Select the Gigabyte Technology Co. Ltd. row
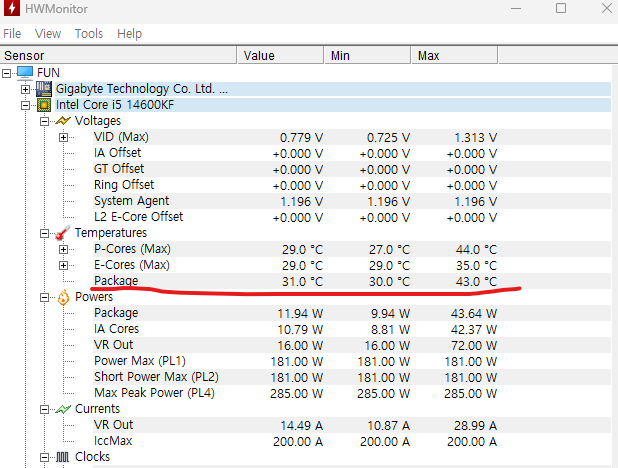The width and height of the screenshot is (618, 468). pos(333,89)
